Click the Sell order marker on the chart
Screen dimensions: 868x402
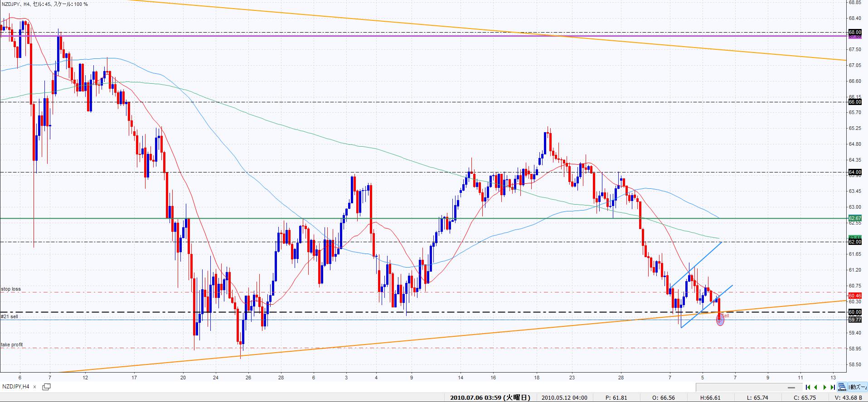tap(720, 320)
